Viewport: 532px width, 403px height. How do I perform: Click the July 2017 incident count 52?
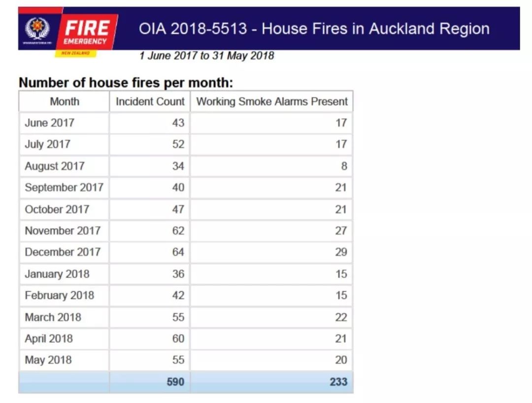(178, 145)
